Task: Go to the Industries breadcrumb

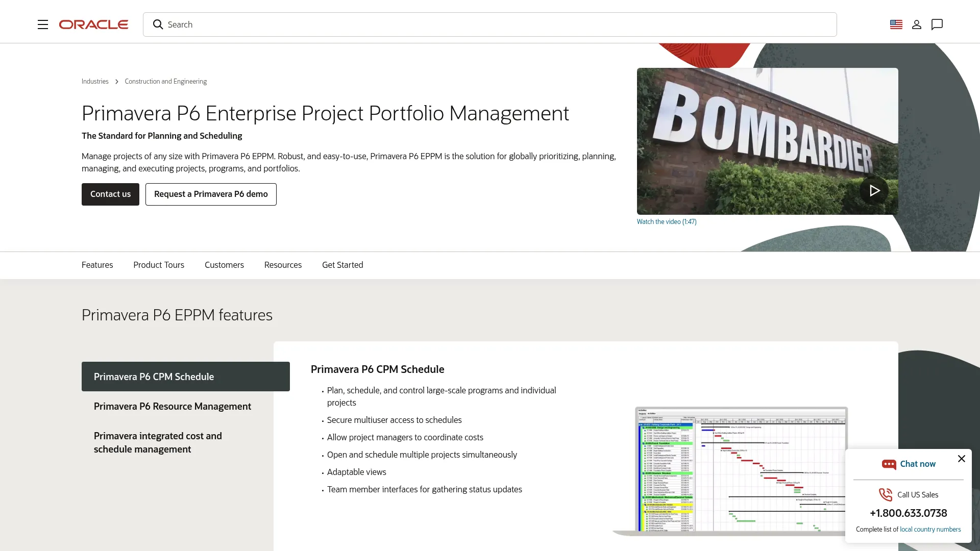Action: [x=95, y=82]
